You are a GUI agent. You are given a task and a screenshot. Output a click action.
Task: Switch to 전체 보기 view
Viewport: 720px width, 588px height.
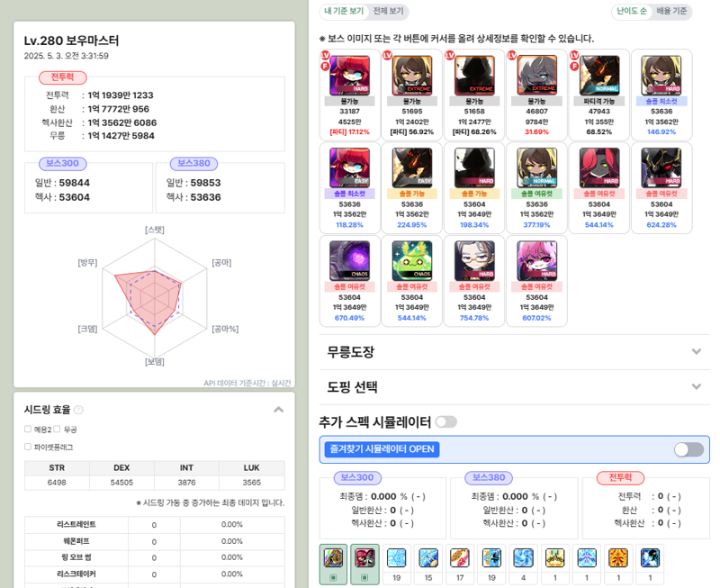pyautogui.click(x=388, y=11)
